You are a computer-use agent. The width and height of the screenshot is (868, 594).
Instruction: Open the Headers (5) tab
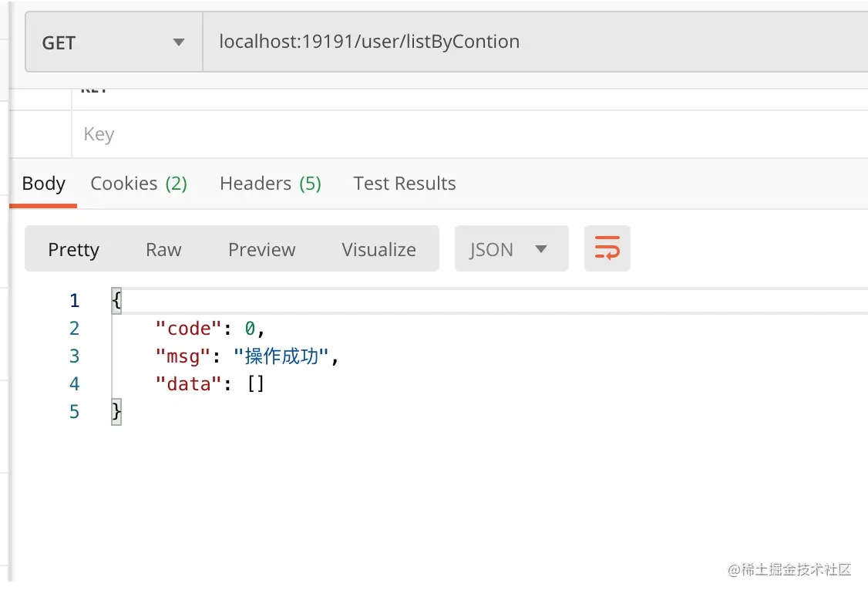[x=270, y=184]
